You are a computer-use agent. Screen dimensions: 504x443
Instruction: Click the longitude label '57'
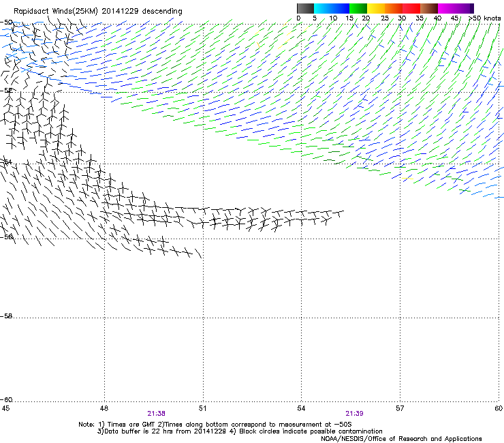(x=400, y=408)
